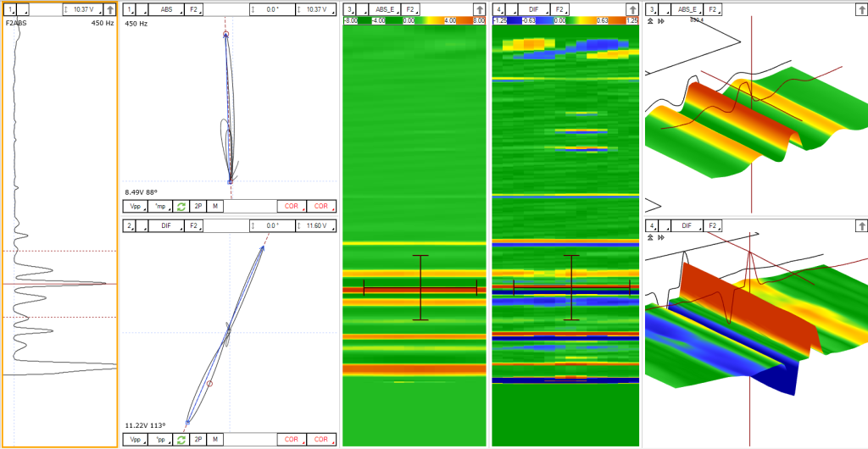
Task: Open 11.60 V scale dropdown in DIF panel
Action: tap(316, 226)
